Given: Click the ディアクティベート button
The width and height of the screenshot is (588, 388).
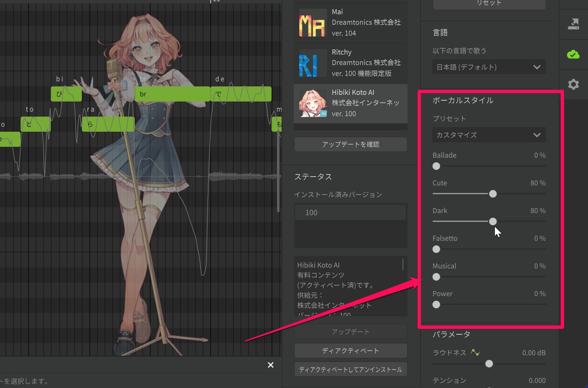Looking at the screenshot, I should [350, 351].
